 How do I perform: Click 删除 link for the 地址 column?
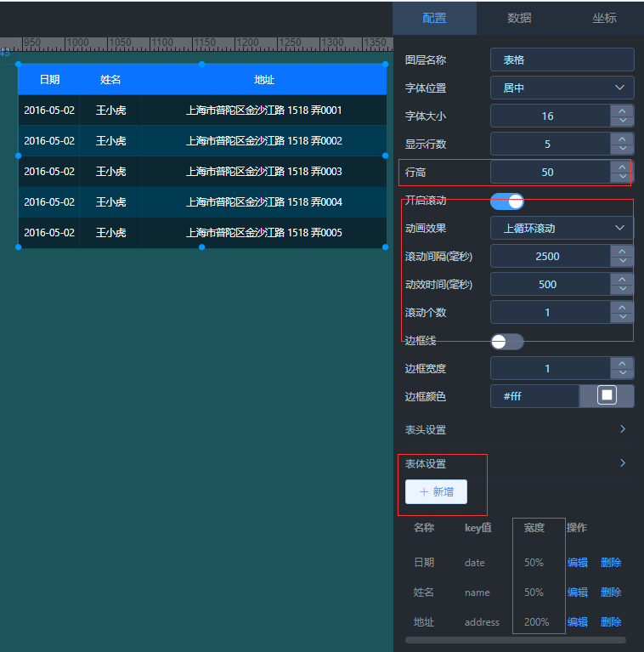point(611,622)
